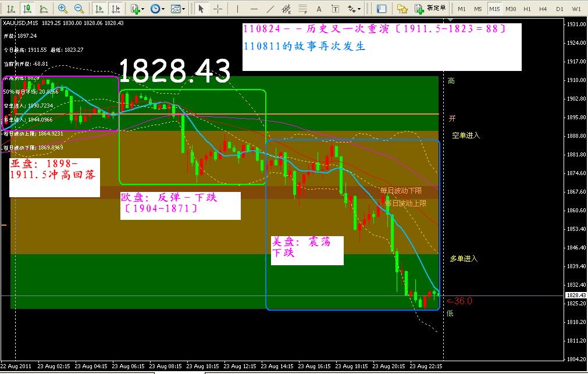This screenshot has width=588, height=374.
Task: Open the chart templates dropdown
Action: tap(178, 9)
